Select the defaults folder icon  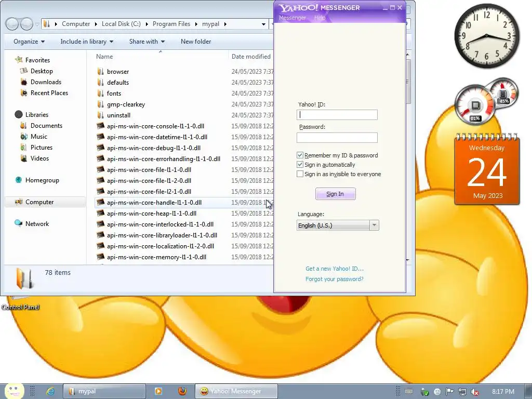point(100,82)
